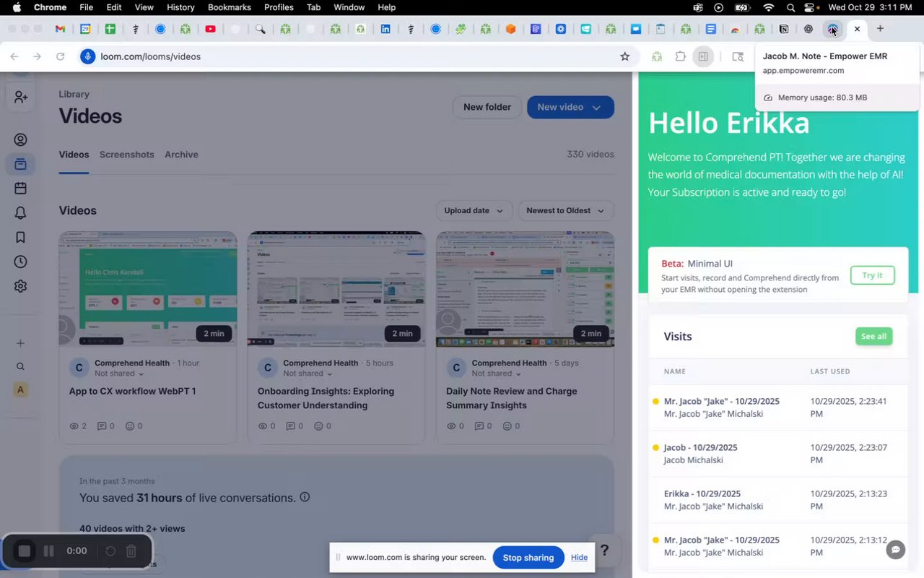This screenshot has width=924, height=578.
Task: Open the invite teammates icon in Loom sidebar
Action: (20, 97)
